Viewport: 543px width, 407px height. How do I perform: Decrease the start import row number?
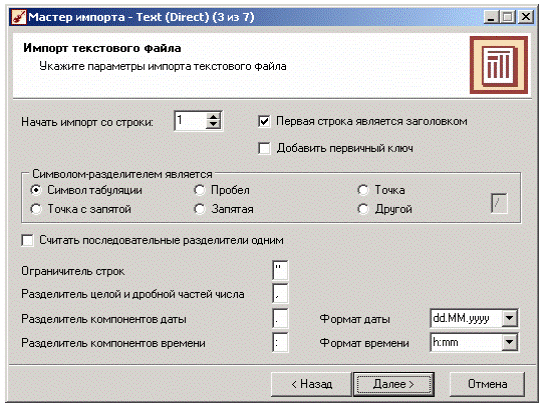point(213,125)
